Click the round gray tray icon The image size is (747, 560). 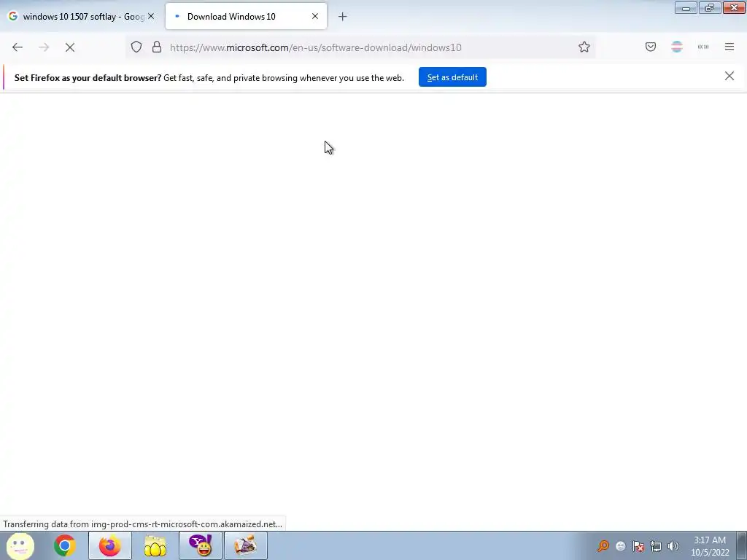pos(620,546)
